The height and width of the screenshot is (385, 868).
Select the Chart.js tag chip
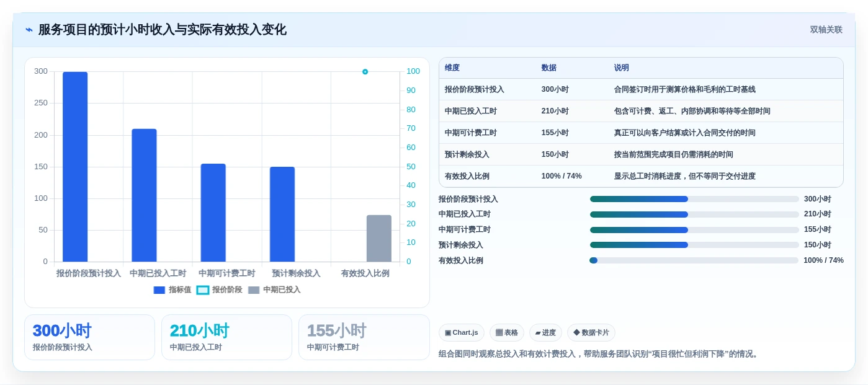tap(462, 333)
